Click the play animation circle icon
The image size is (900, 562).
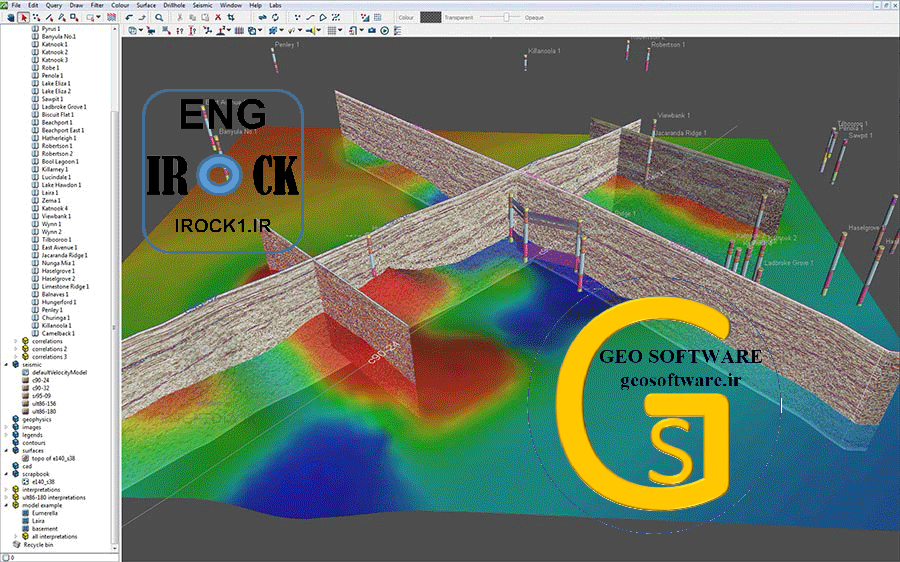pyautogui.click(x=385, y=30)
